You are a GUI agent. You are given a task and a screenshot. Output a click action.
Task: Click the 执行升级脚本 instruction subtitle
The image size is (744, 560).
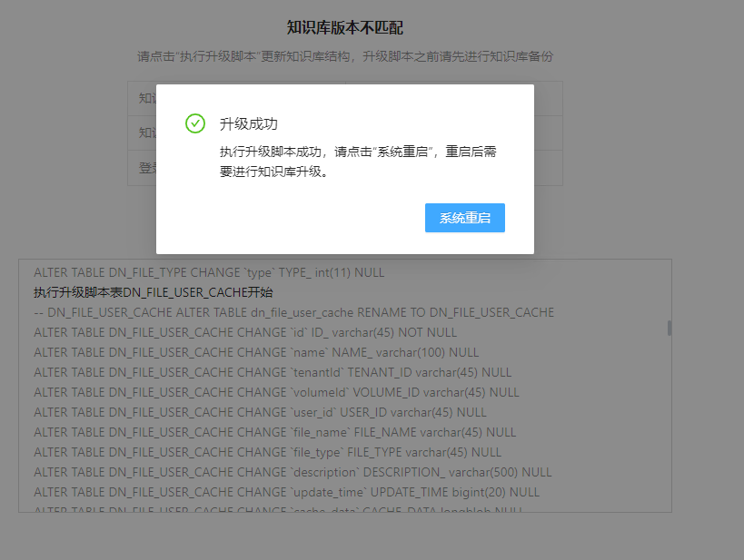click(344, 56)
